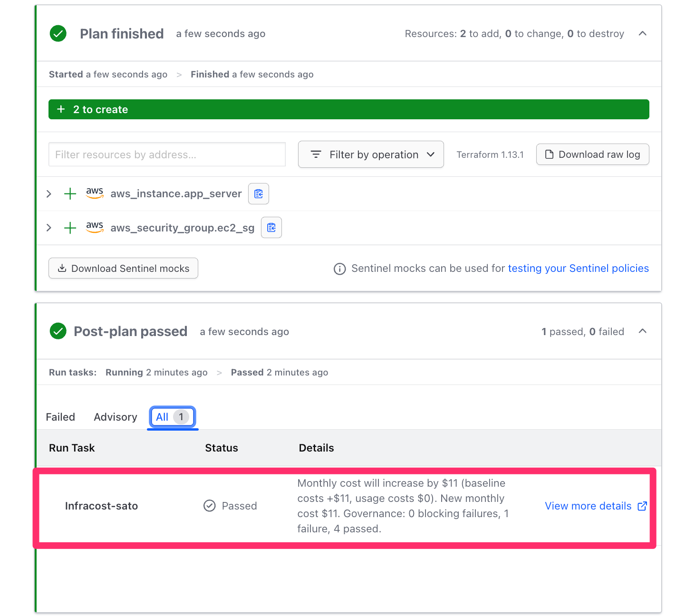The height and width of the screenshot is (616, 676).
Task: Collapse the Post-plan passed section
Action: click(x=642, y=331)
